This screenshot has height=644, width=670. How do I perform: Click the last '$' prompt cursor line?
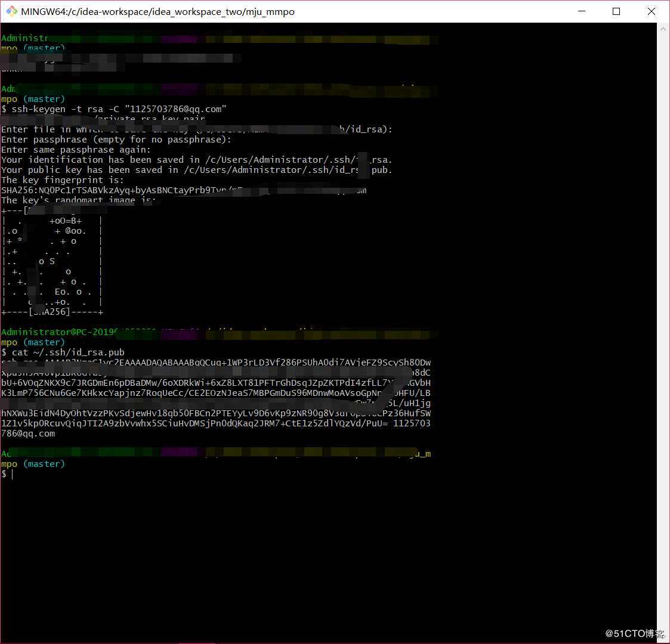(x=8, y=474)
